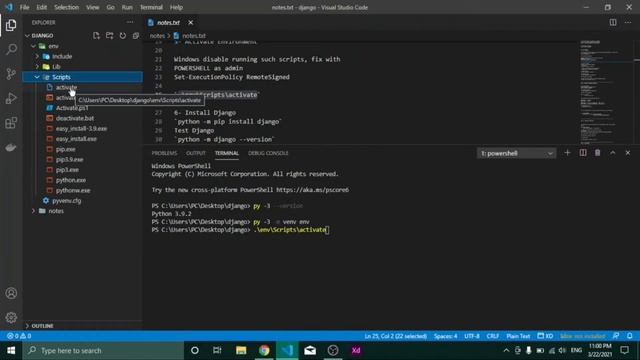Open the Terminal menu
Viewport: 640px width, 360px height.
(x=151, y=7)
